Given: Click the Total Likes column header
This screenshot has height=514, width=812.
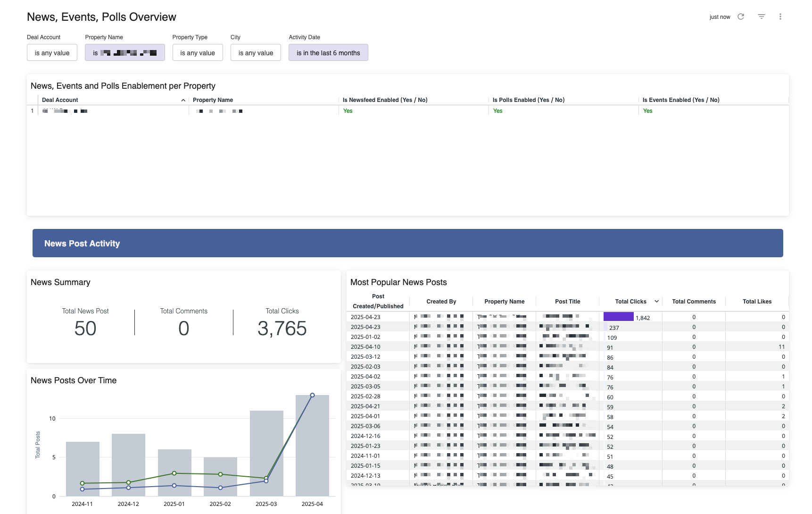Looking at the screenshot, I should [757, 302].
